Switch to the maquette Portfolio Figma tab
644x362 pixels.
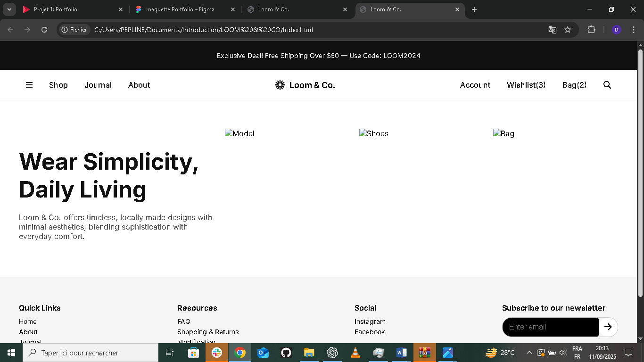pyautogui.click(x=180, y=9)
